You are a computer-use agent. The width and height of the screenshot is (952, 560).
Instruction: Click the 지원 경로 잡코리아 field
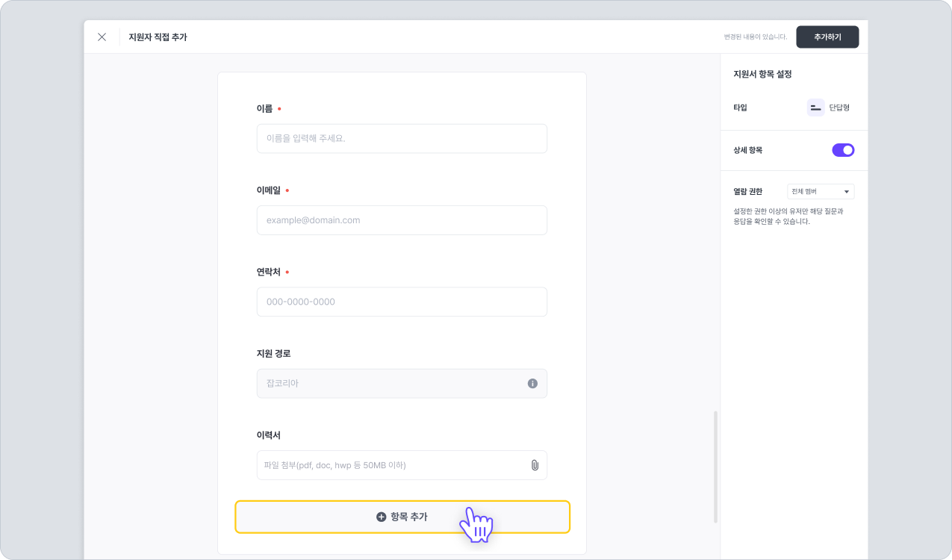click(402, 383)
